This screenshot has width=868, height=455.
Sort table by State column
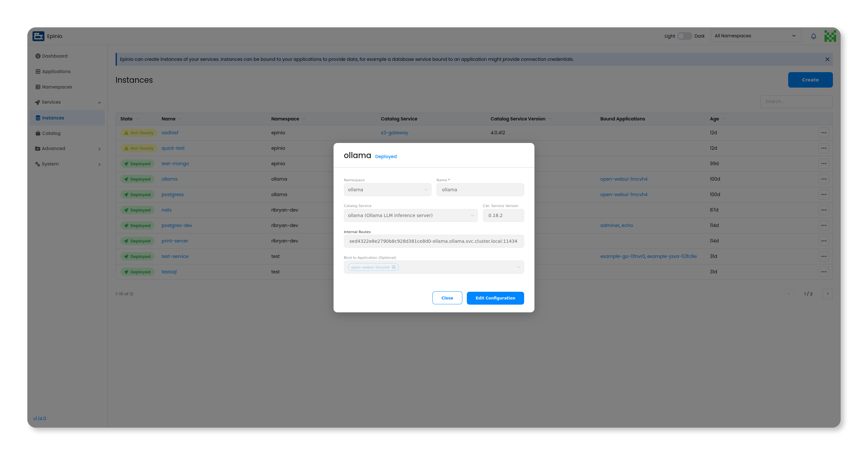129,118
